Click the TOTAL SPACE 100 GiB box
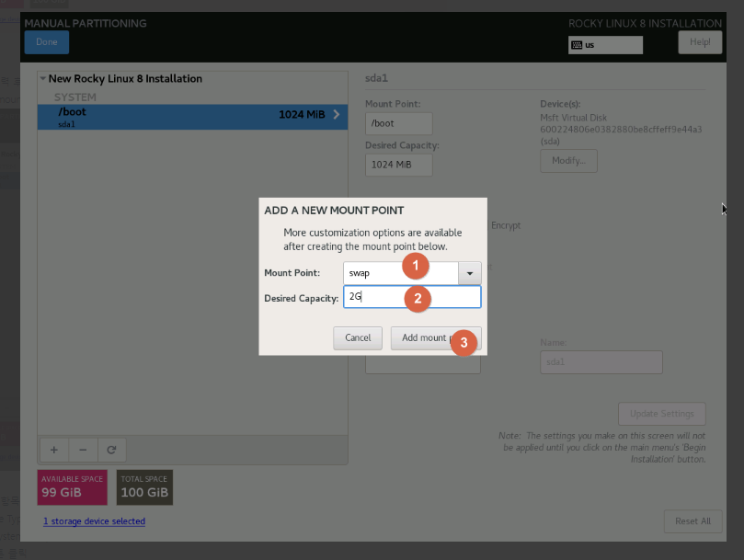Image resolution: width=744 pixels, height=560 pixels. pos(144,487)
